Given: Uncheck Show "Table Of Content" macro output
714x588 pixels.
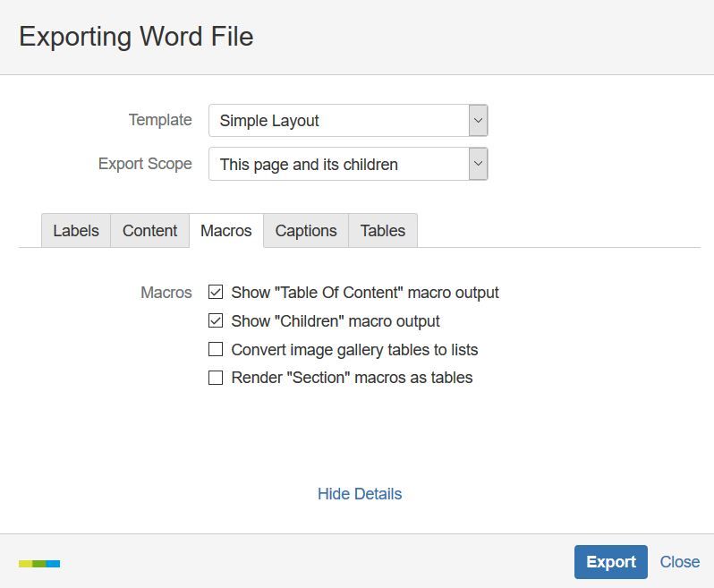Looking at the screenshot, I should point(216,292).
